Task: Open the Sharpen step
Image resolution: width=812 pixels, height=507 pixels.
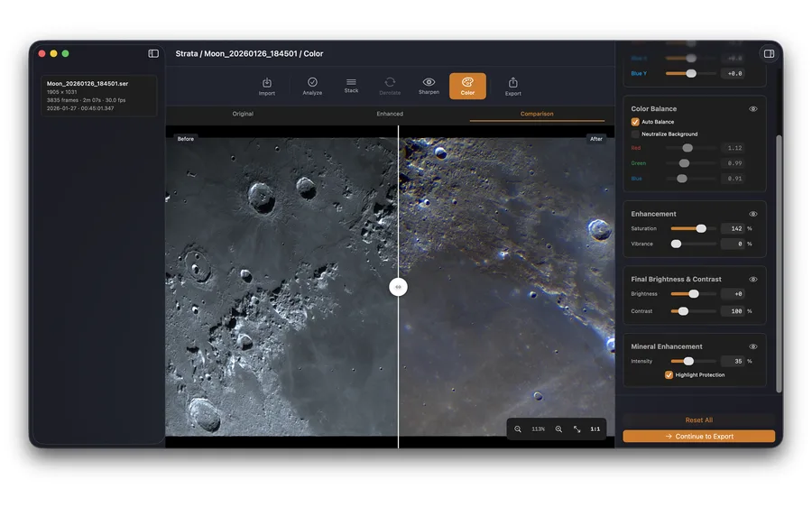Action: (429, 87)
